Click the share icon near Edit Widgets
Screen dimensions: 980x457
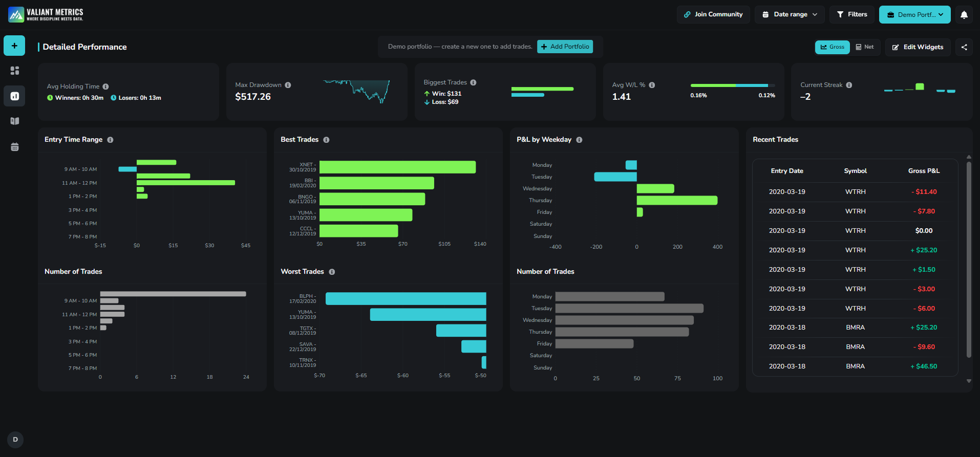[x=964, y=47]
